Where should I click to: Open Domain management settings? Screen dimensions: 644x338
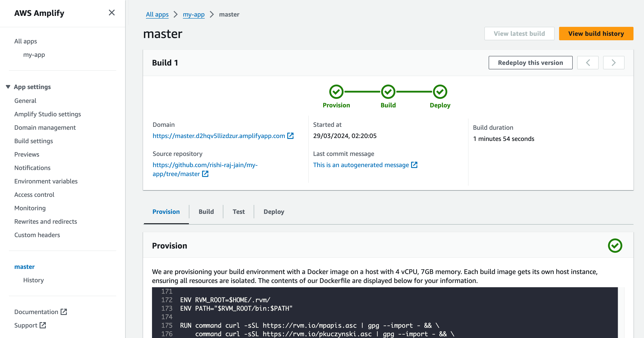45,128
